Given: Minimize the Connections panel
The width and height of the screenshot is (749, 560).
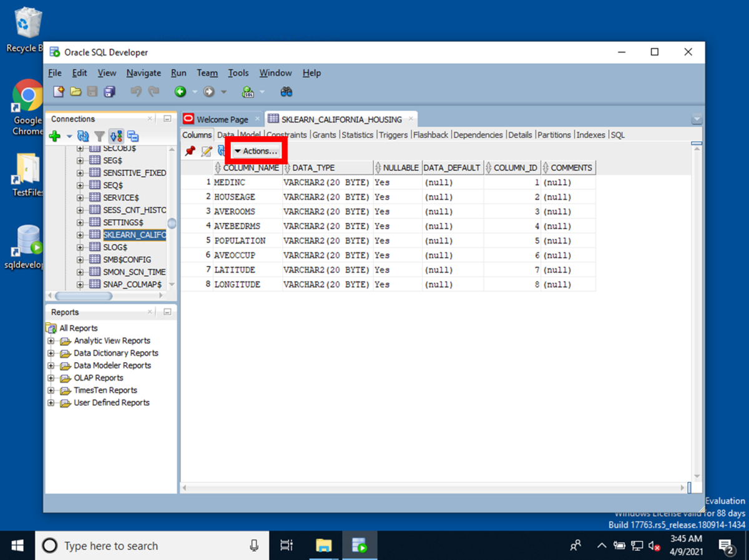Looking at the screenshot, I should (167, 119).
